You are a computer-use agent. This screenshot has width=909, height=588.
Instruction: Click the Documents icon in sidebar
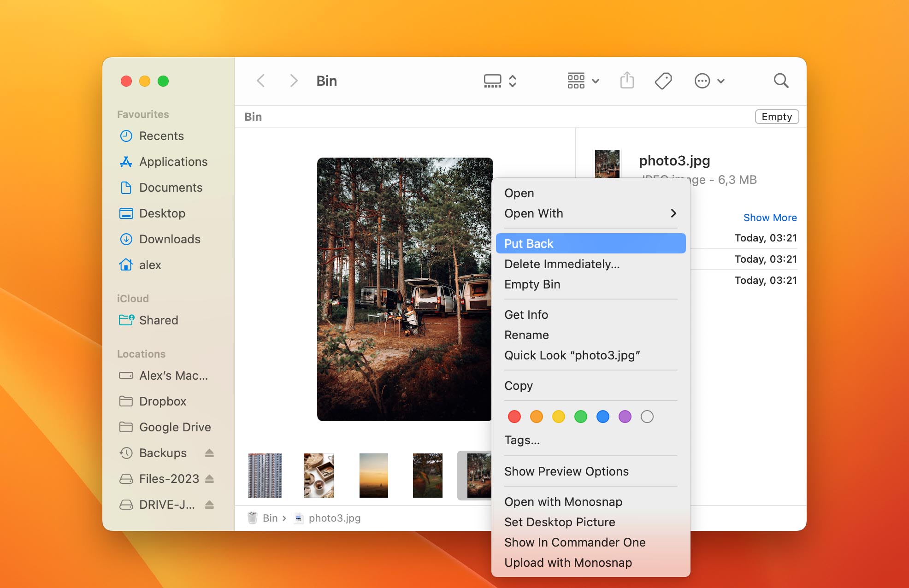[x=126, y=188]
